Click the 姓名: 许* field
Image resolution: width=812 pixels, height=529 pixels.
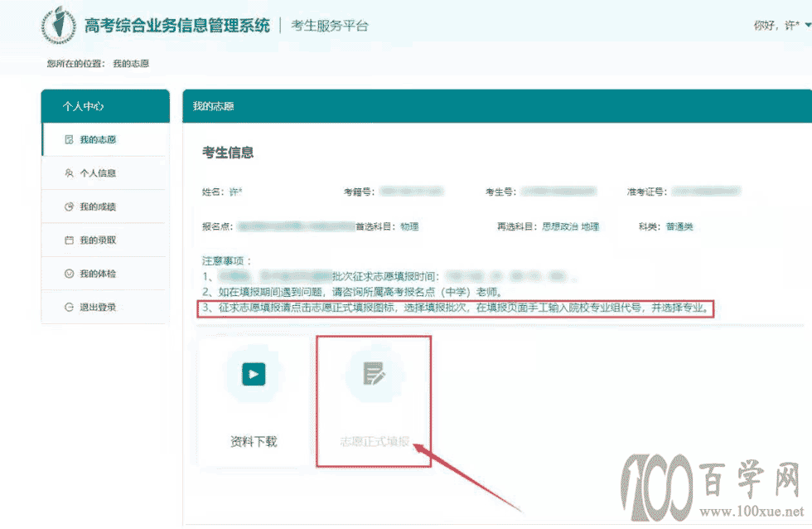point(222,192)
